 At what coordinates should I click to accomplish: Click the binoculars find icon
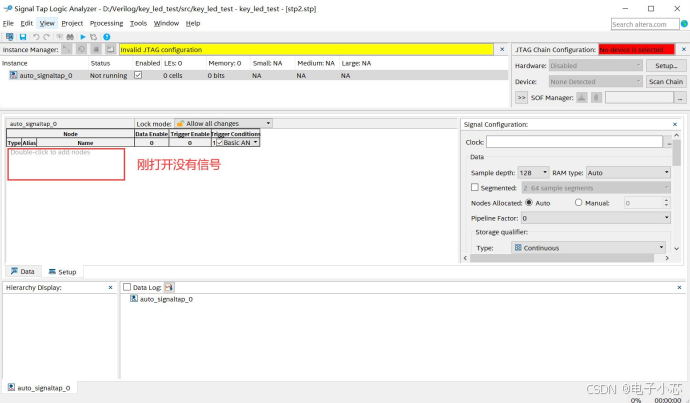[x=70, y=37]
